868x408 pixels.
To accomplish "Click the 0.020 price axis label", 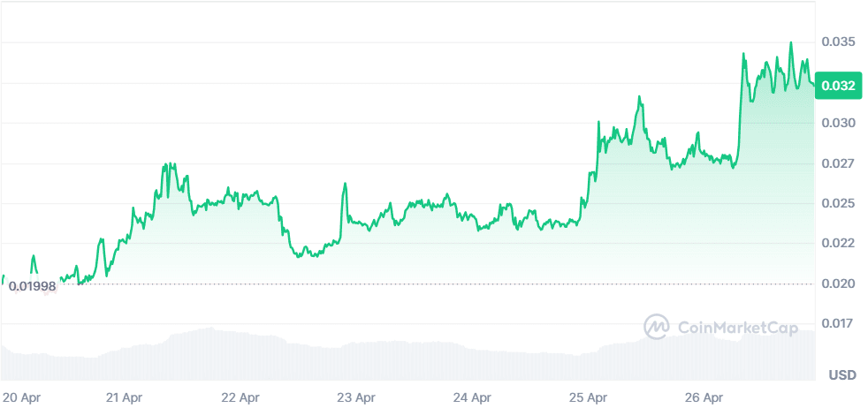I will [x=837, y=283].
